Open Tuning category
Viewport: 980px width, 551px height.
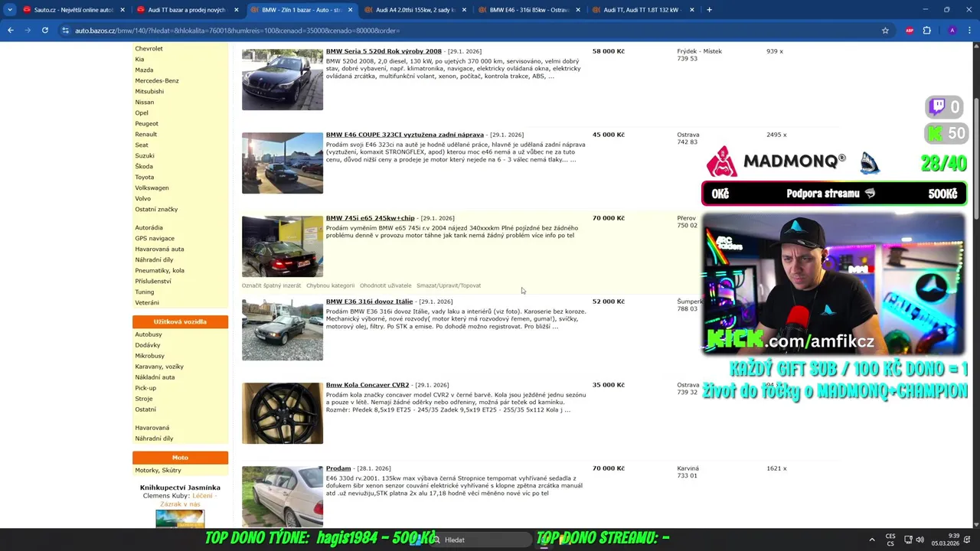click(145, 292)
